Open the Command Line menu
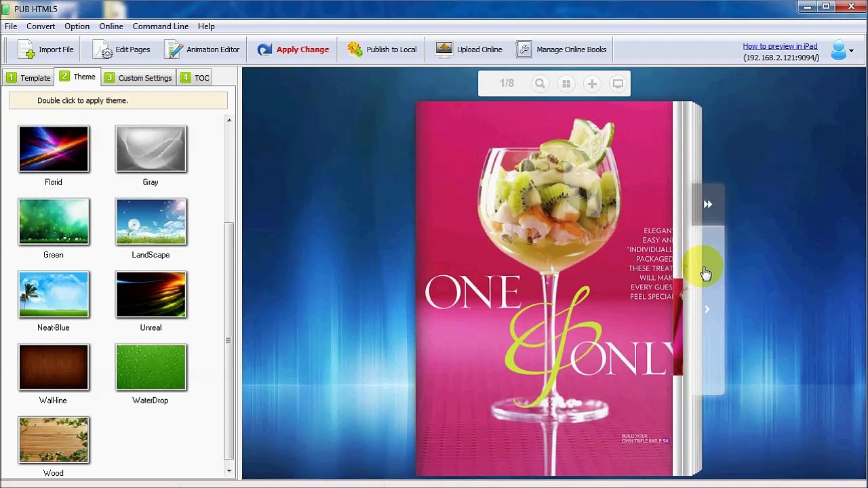The width and height of the screenshot is (868, 488). tap(161, 26)
